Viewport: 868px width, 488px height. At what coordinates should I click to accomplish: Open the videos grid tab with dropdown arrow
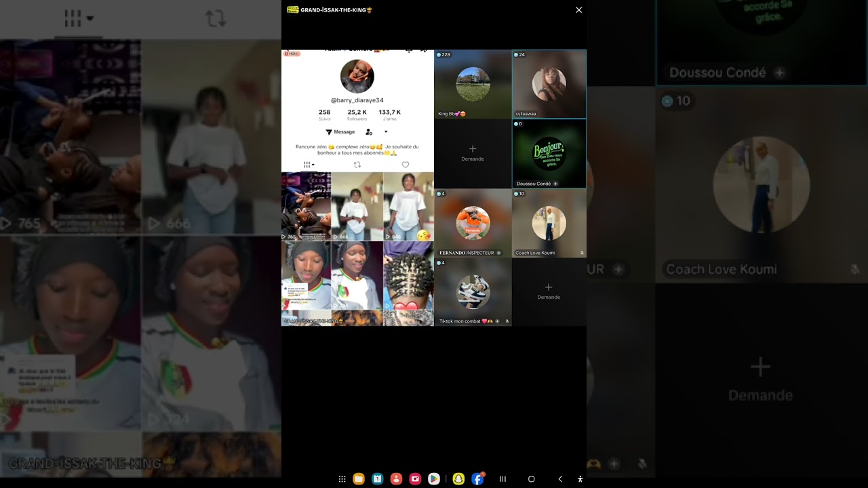309,165
